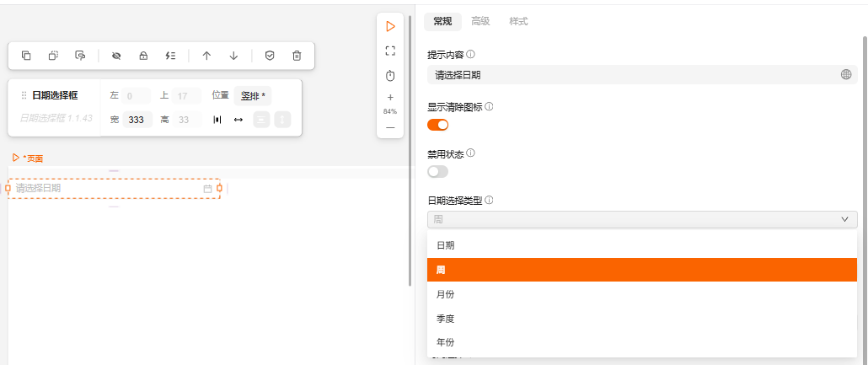Lock the selected component
This screenshot has width=868, height=365.
pyautogui.click(x=143, y=56)
